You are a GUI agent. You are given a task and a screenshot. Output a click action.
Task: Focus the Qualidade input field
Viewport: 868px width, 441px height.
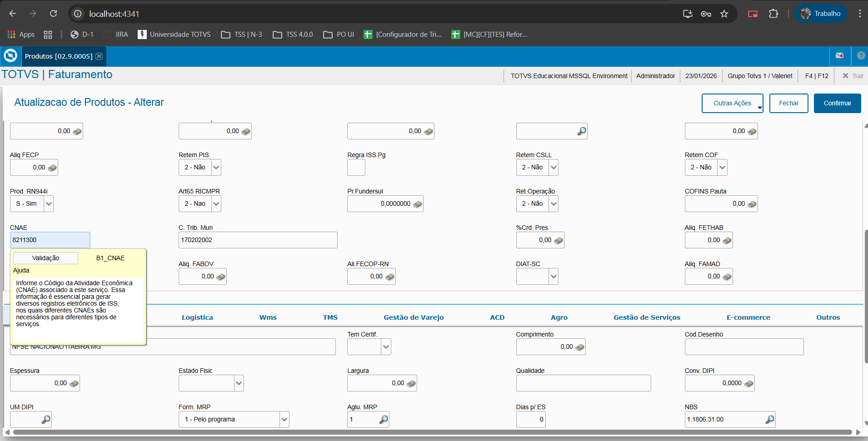[x=583, y=383]
